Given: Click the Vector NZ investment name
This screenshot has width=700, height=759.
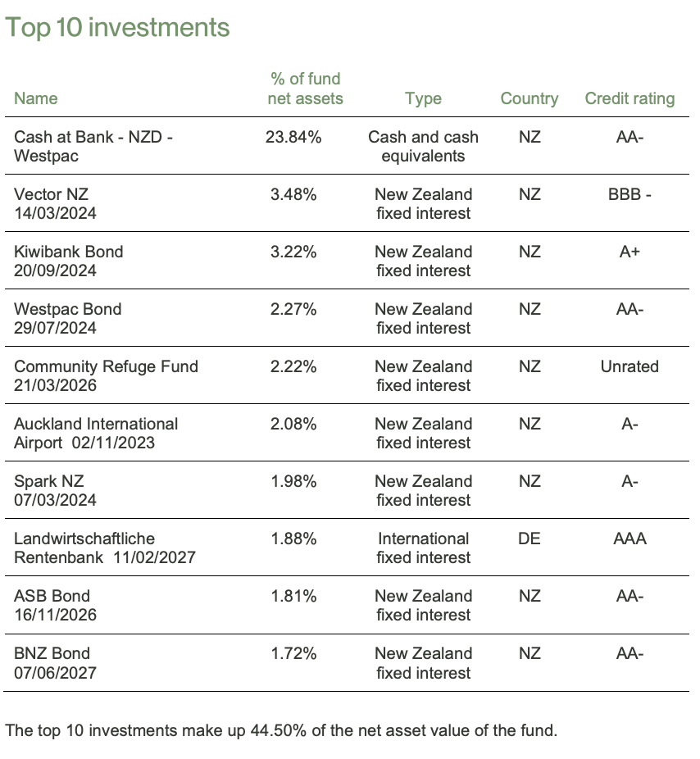Looking at the screenshot, I should tap(51, 194).
